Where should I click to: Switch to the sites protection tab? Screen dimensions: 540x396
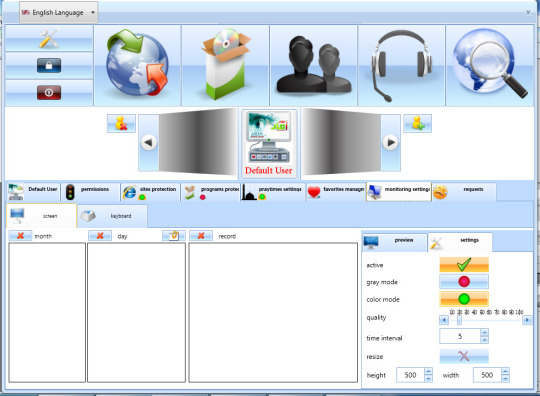pyautogui.click(x=150, y=192)
